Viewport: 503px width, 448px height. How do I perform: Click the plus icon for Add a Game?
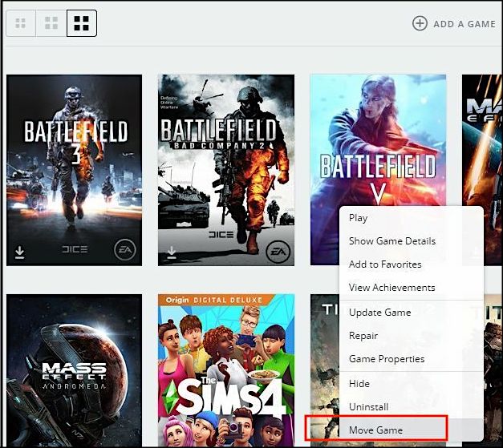[x=420, y=23]
